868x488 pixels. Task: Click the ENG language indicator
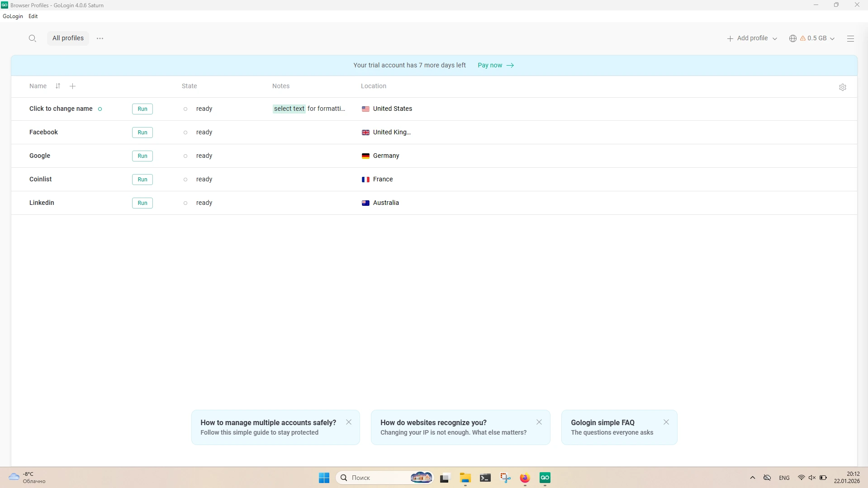point(784,478)
